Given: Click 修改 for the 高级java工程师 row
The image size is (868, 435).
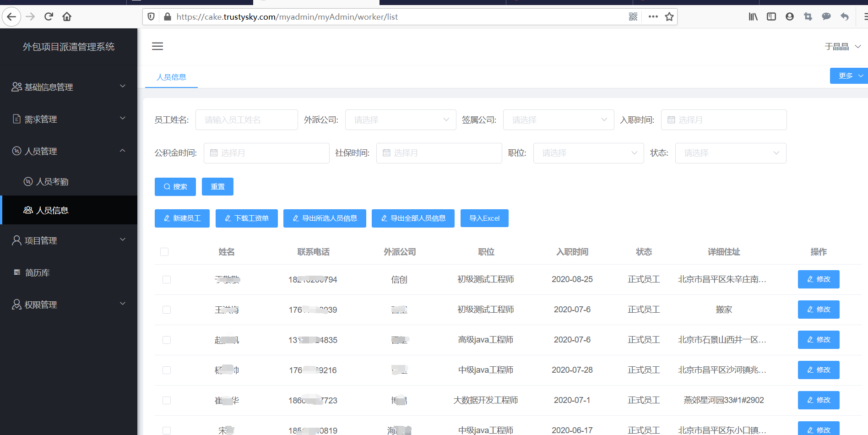Looking at the screenshot, I should [x=819, y=340].
